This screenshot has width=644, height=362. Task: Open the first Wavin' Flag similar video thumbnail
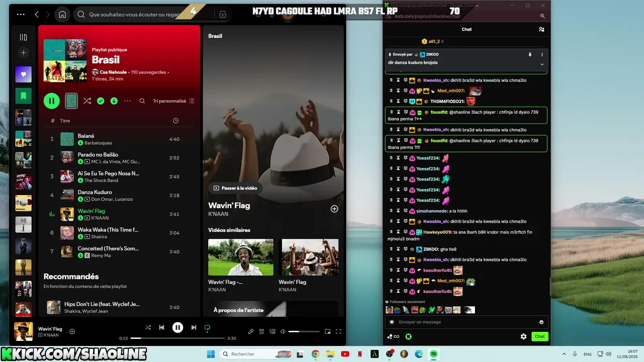(241, 257)
